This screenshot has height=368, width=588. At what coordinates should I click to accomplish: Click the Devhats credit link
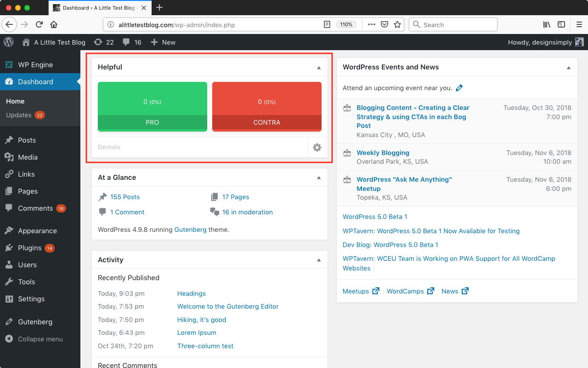[x=109, y=147]
